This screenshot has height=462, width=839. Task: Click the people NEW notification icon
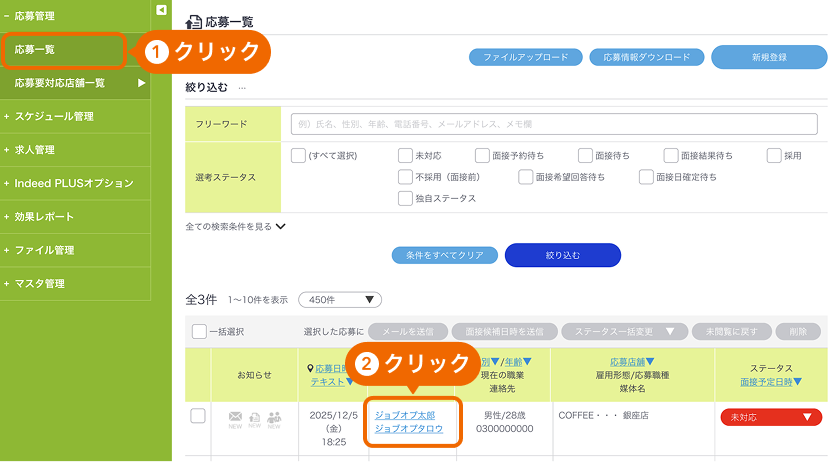274,419
